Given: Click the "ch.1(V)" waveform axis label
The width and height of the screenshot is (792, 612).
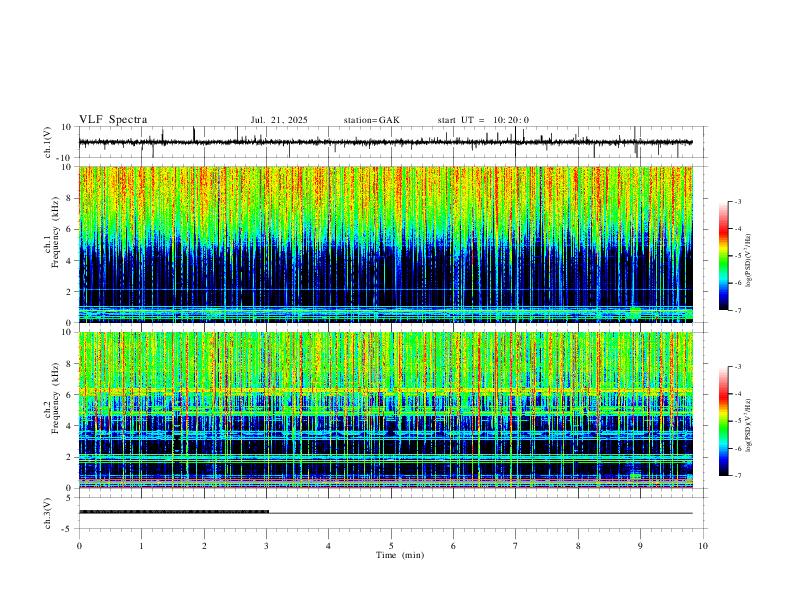Looking at the screenshot, I should point(48,142).
